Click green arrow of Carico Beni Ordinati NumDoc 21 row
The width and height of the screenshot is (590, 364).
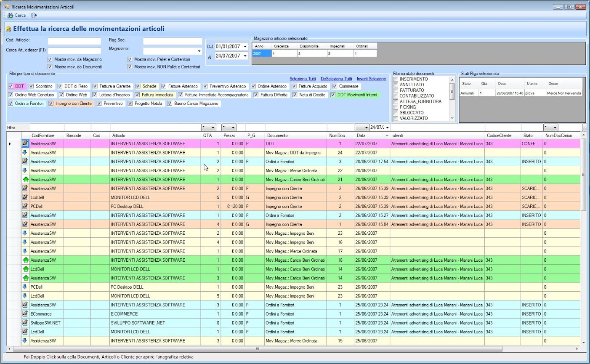pyautogui.click(x=25, y=179)
